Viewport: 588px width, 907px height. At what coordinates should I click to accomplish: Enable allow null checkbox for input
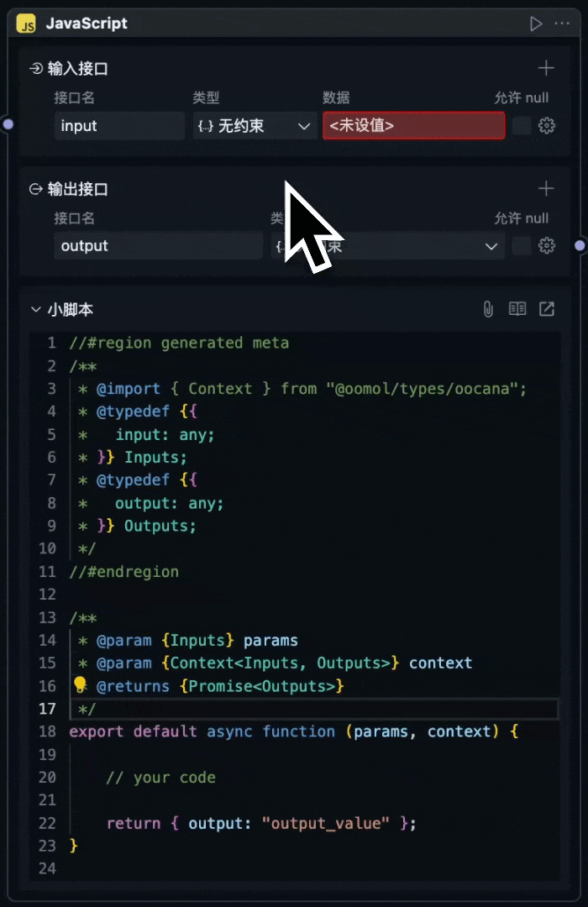tap(522, 126)
